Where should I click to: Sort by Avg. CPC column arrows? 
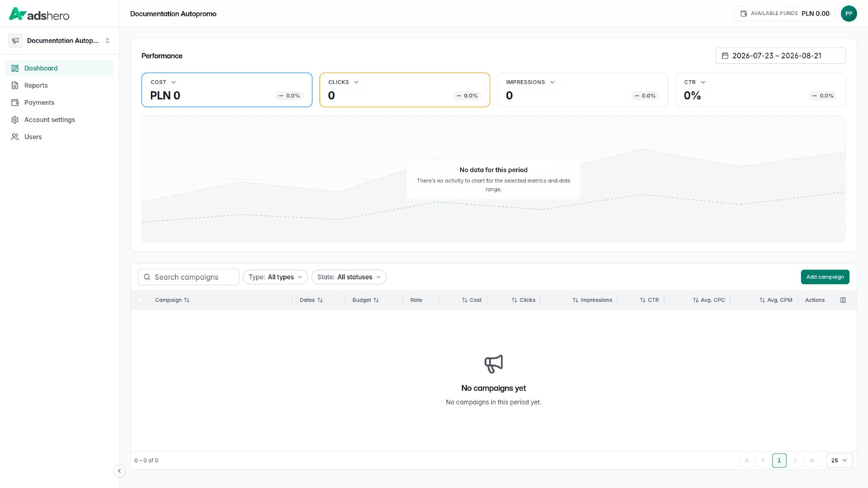[695, 300]
